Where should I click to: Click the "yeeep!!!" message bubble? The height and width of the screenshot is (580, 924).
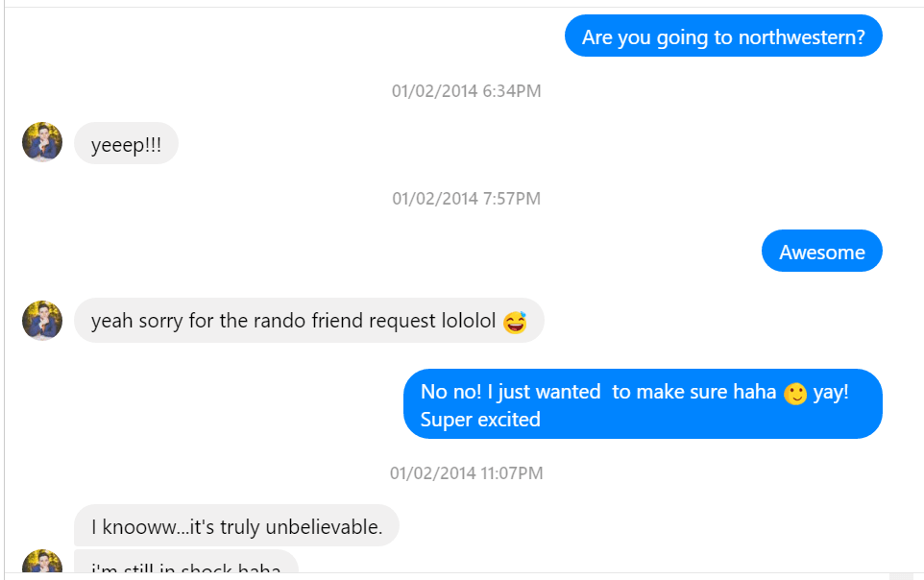click(x=126, y=145)
